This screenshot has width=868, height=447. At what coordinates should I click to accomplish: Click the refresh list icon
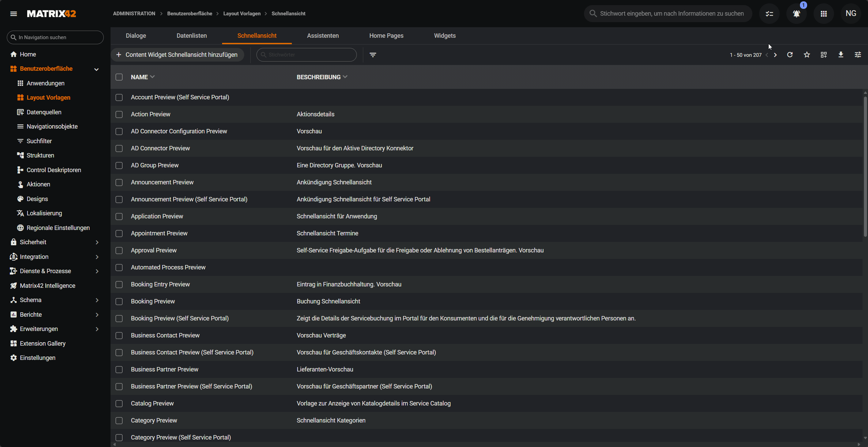pos(790,55)
